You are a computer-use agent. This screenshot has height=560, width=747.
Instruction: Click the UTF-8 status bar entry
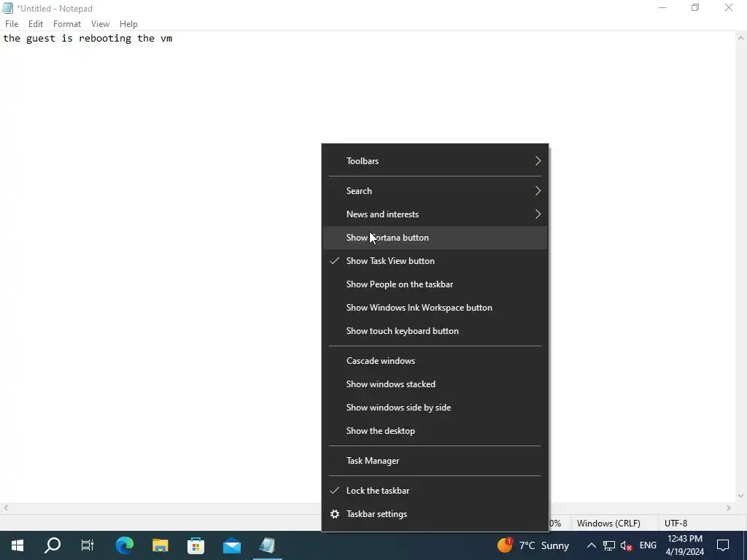click(676, 524)
